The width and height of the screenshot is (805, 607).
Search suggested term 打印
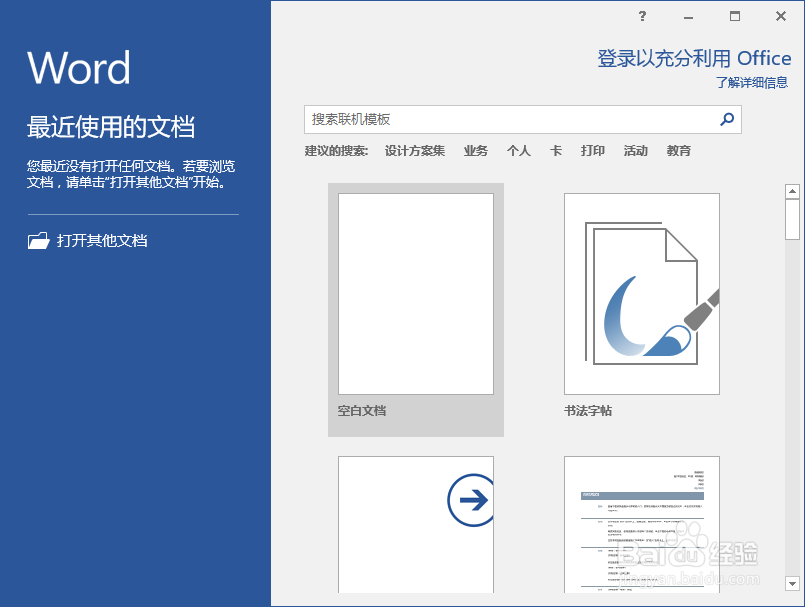592,151
